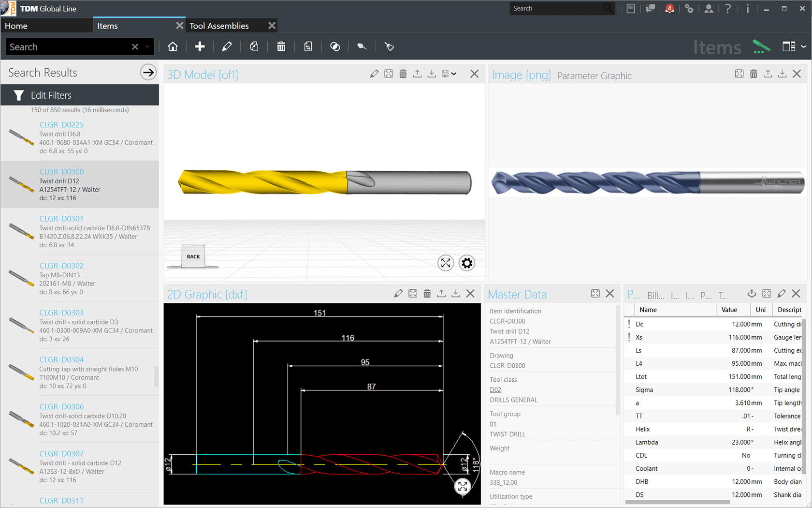This screenshot has height=508, width=812.
Task: Click the BACK view cube in the 3D viewer
Action: [x=193, y=256]
